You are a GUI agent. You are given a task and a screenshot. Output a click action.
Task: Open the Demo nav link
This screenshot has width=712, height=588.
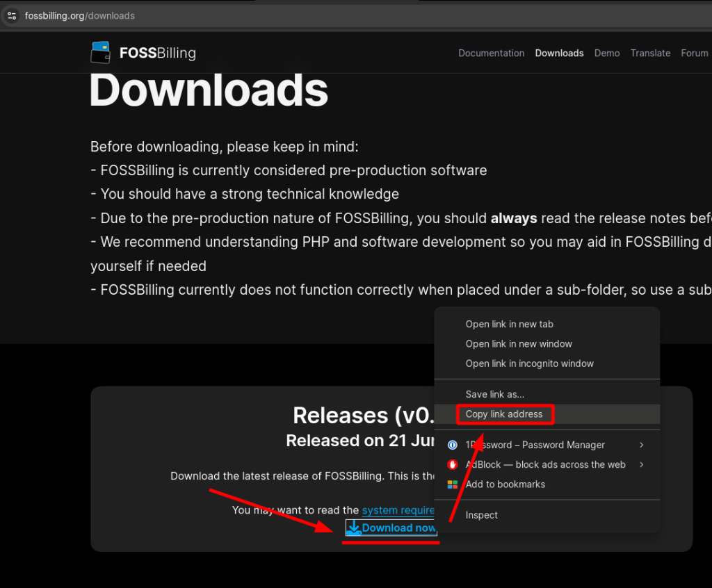click(x=606, y=53)
